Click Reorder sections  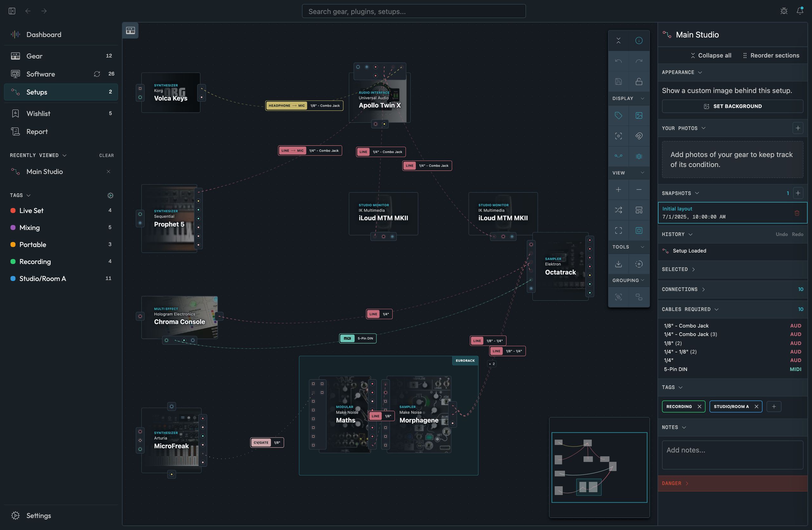[771, 55]
